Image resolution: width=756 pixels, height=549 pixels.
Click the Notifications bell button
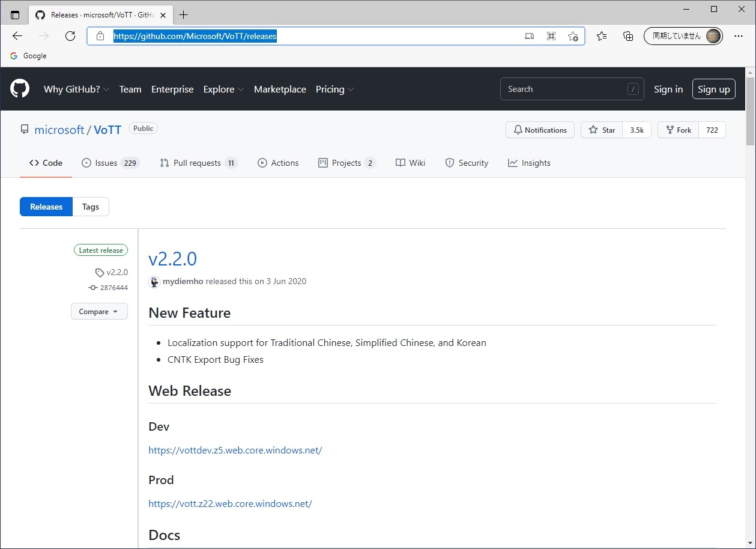click(540, 130)
